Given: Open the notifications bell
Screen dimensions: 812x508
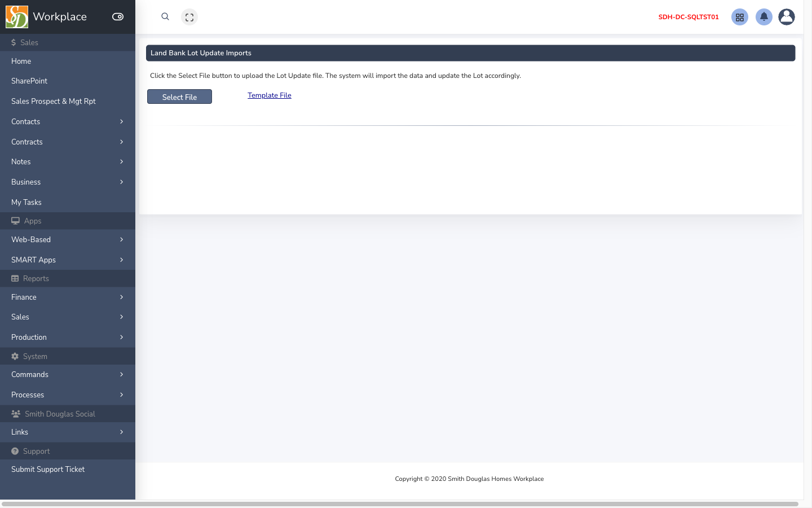Looking at the screenshot, I should tap(764, 17).
